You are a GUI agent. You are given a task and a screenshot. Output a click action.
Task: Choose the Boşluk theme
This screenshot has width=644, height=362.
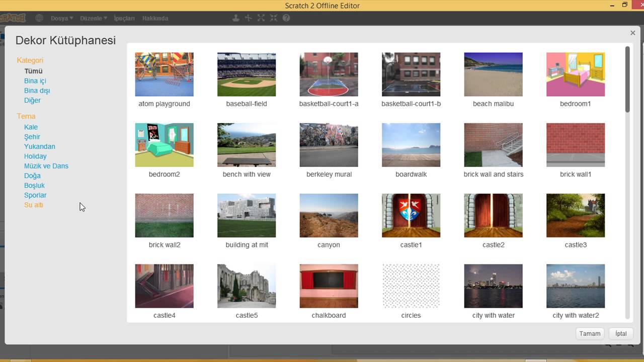coord(34,186)
